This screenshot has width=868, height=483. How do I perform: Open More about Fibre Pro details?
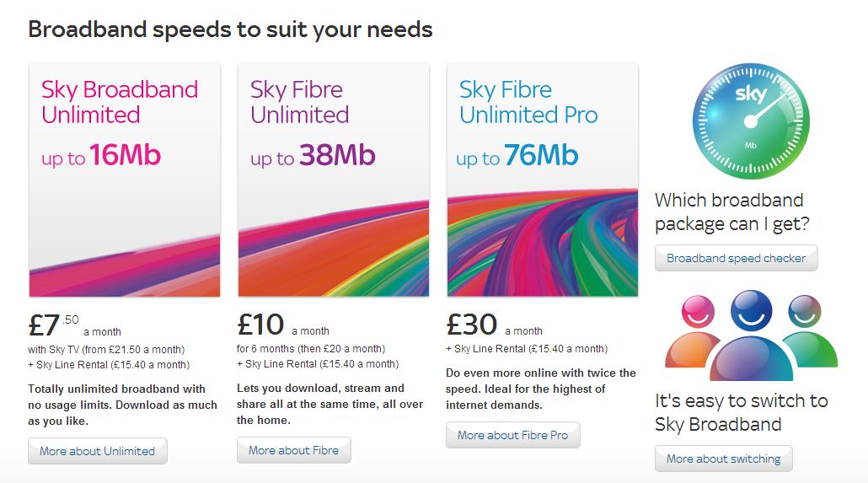[512, 435]
